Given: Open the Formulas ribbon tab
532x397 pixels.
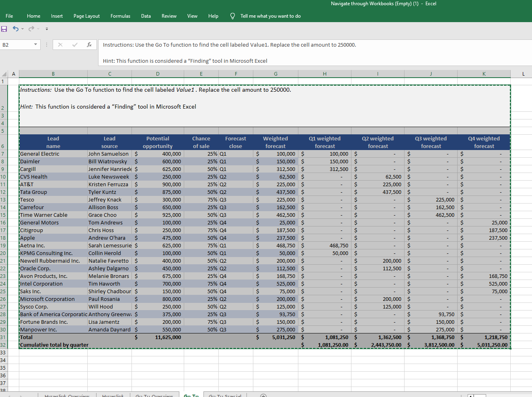Looking at the screenshot, I should tap(120, 16).
